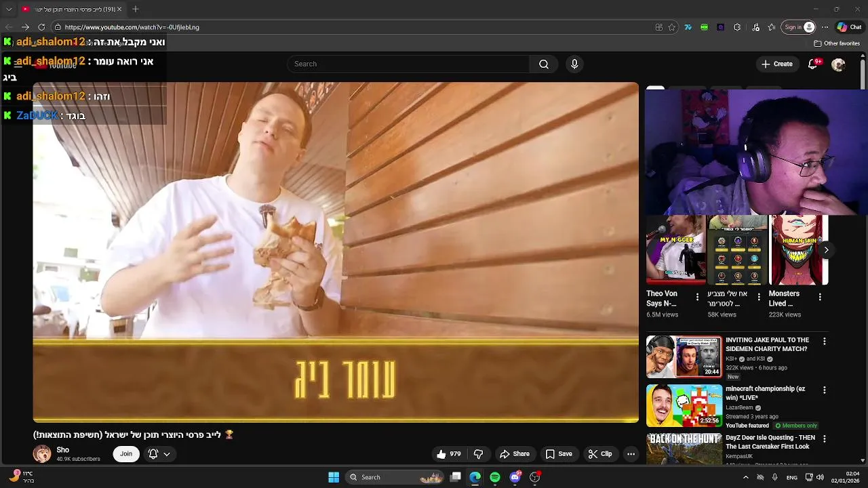Viewport: 868px width, 488px height.
Task: Open the tab list chevron in Edge
Action: pos(9,9)
